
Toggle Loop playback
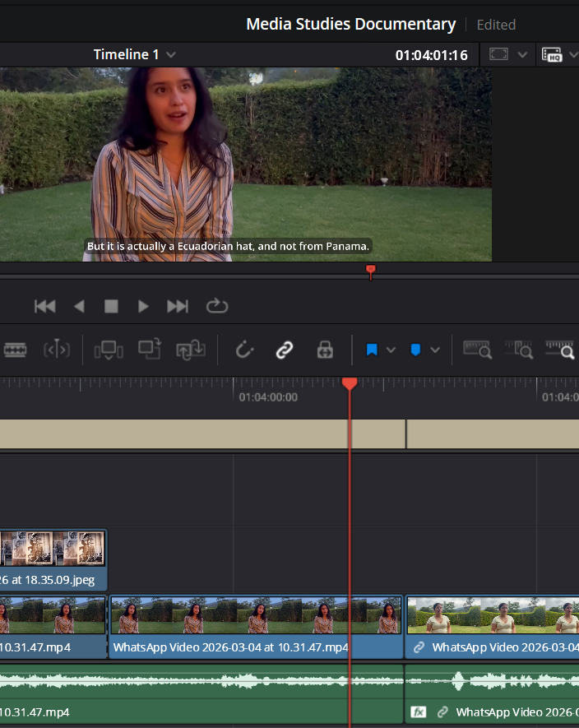(217, 306)
